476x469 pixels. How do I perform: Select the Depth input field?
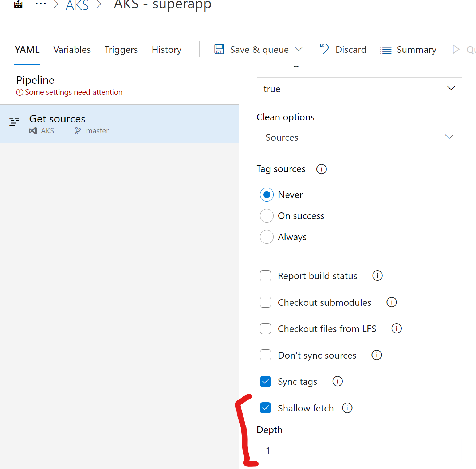tap(359, 450)
